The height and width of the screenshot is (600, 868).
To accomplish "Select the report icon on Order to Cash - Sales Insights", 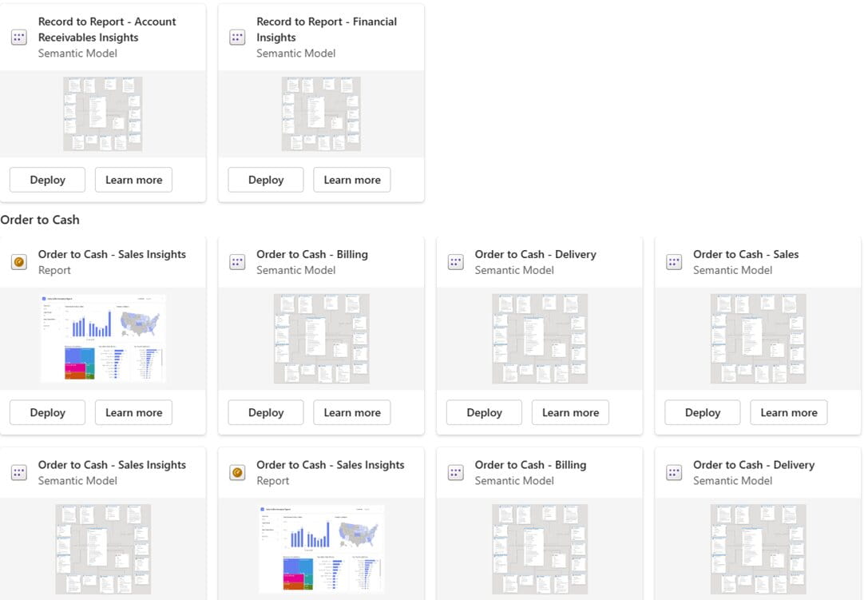I will [18, 261].
